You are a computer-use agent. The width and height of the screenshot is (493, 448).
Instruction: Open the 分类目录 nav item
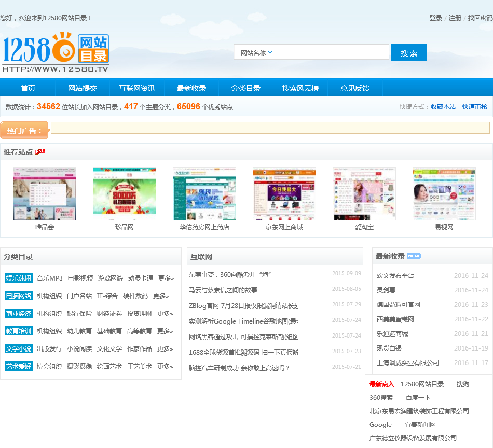(246, 88)
